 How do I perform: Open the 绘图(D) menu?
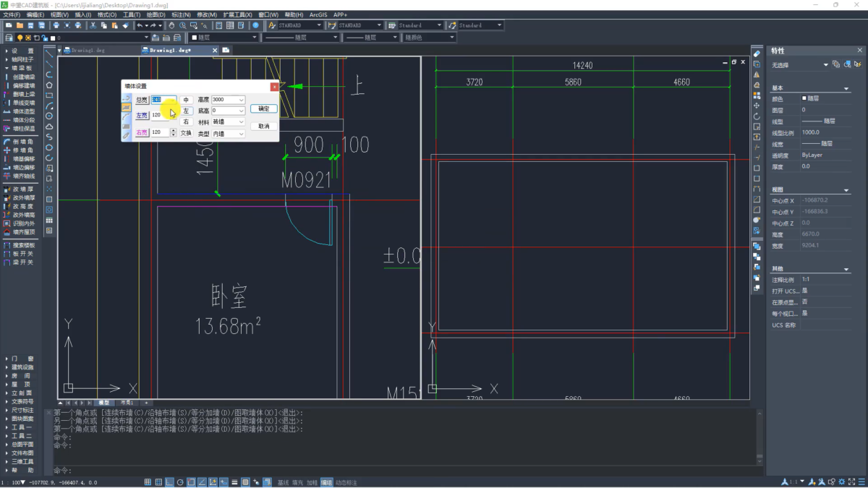(156, 14)
